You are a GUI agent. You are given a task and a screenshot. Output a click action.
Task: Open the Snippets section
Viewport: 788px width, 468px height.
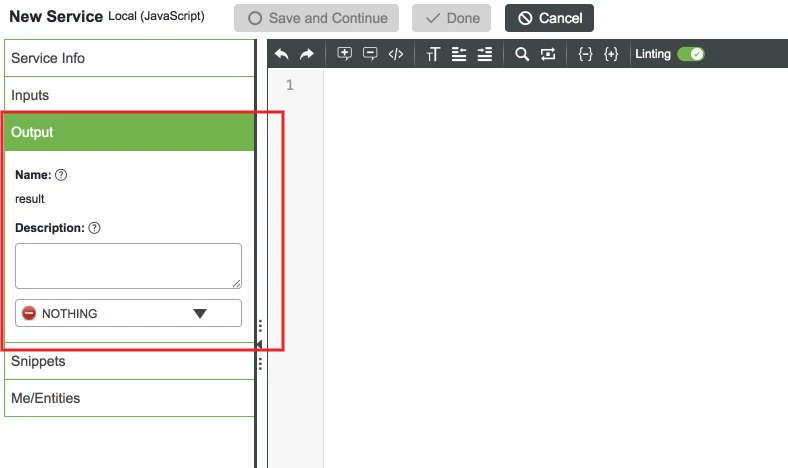point(129,361)
